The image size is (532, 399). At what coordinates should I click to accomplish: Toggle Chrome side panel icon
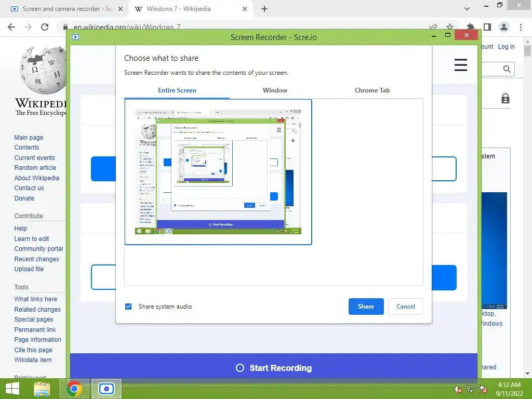[487, 27]
